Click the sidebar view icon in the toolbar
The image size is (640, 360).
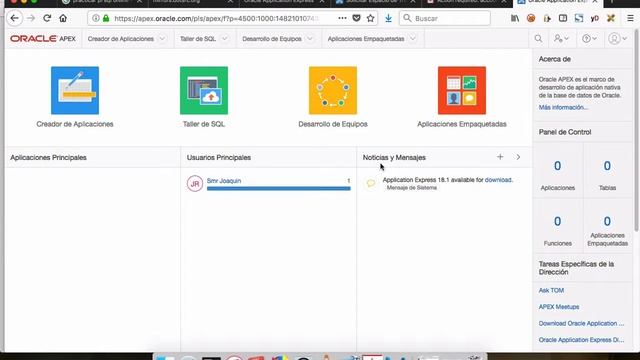pyautogui.click(x=563, y=18)
